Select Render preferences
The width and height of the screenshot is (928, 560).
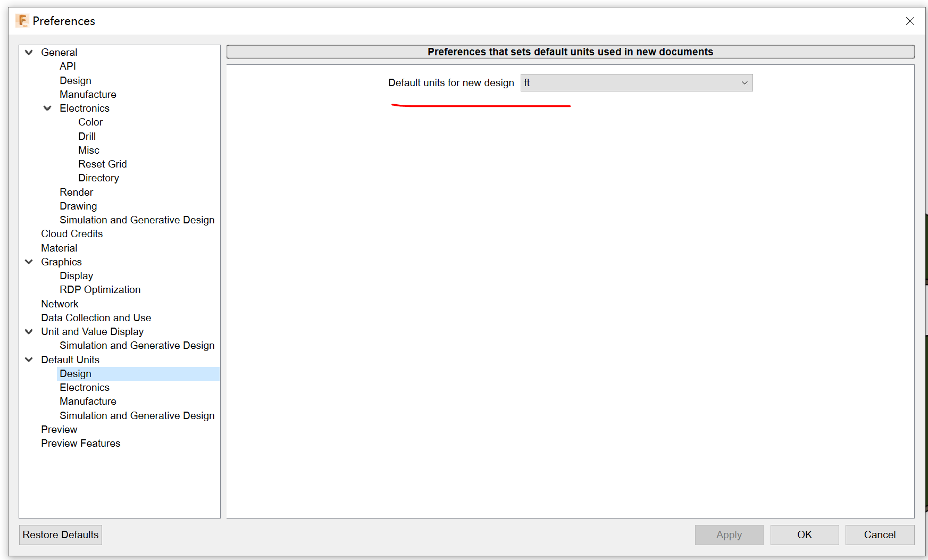pyautogui.click(x=77, y=192)
